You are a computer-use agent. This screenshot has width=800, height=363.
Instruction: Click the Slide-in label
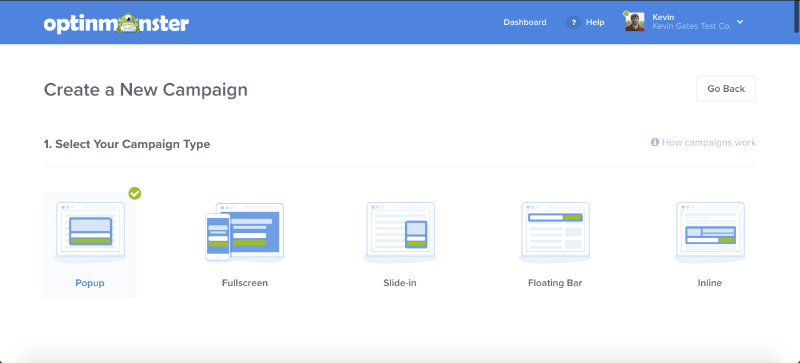[400, 283]
